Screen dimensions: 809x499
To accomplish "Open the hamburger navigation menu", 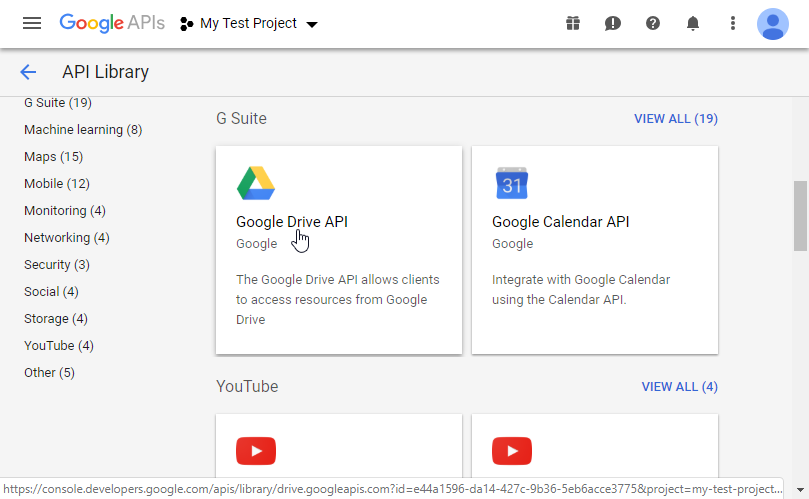I will coord(32,23).
